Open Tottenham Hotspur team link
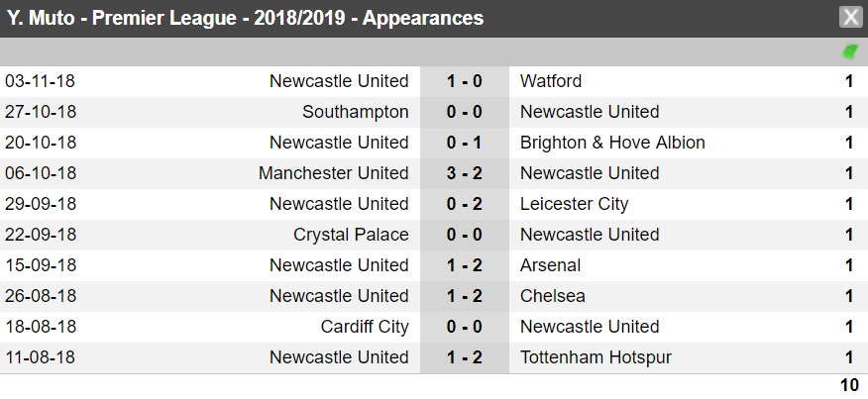The height and width of the screenshot is (399, 868). click(x=596, y=357)
